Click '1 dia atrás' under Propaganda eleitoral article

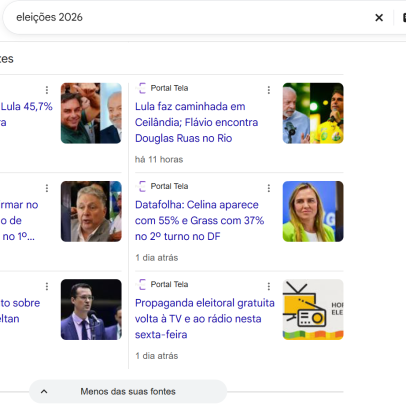pos(157,356)
